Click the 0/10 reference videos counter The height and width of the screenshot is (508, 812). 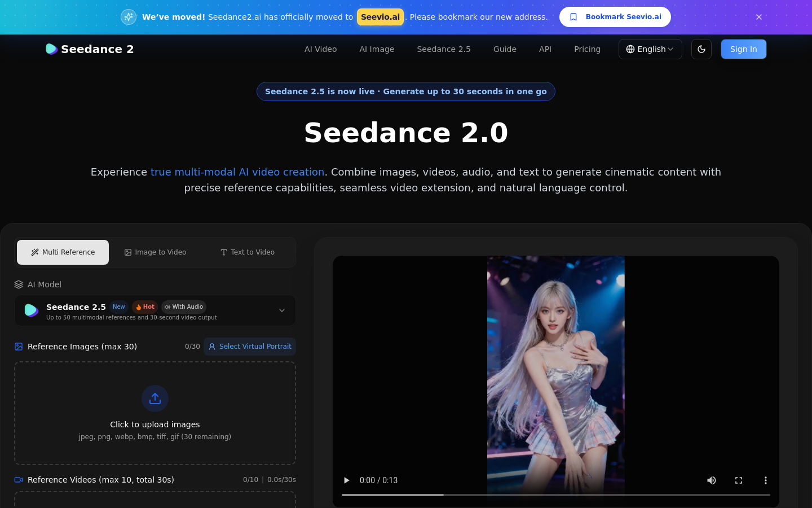pos(250,480)
